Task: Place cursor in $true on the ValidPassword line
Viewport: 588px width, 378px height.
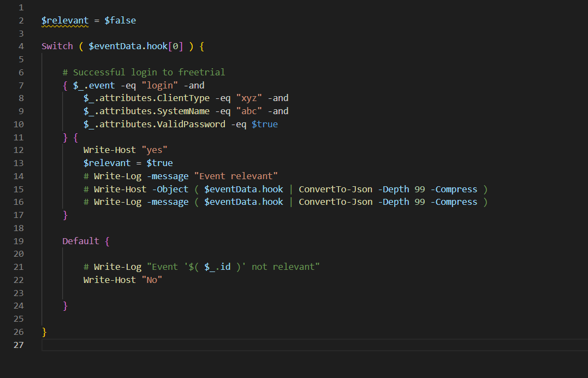Action: pos(264,124)
